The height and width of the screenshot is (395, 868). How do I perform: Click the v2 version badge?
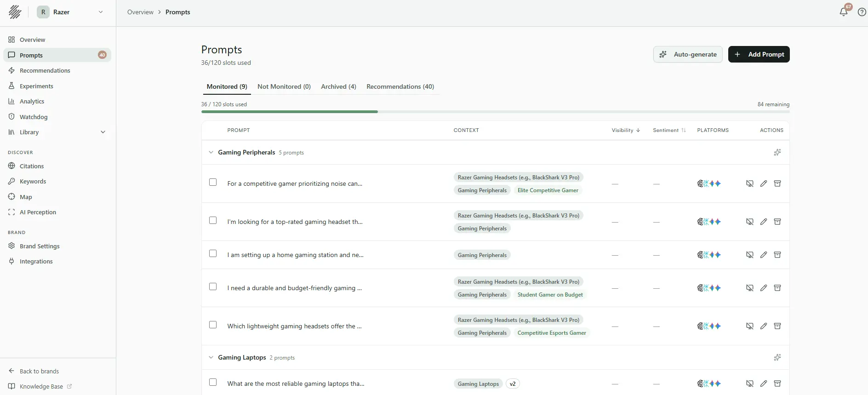click(513, 384)
